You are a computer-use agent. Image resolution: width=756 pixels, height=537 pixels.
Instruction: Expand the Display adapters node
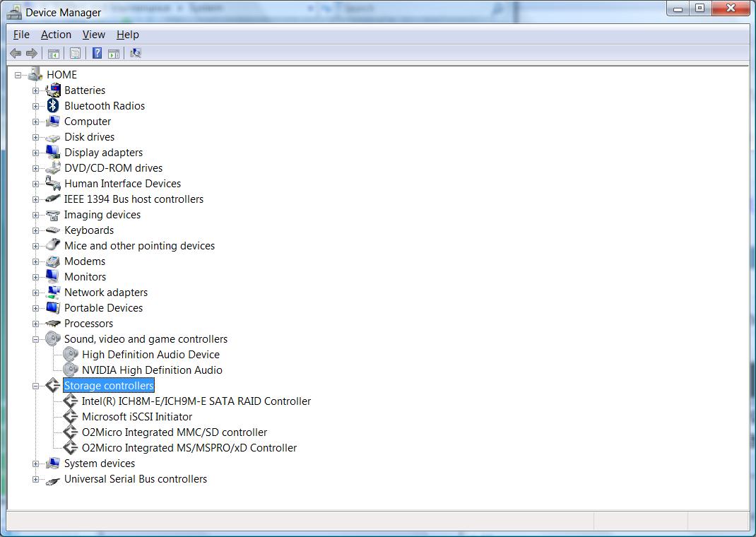pos(35,153)
